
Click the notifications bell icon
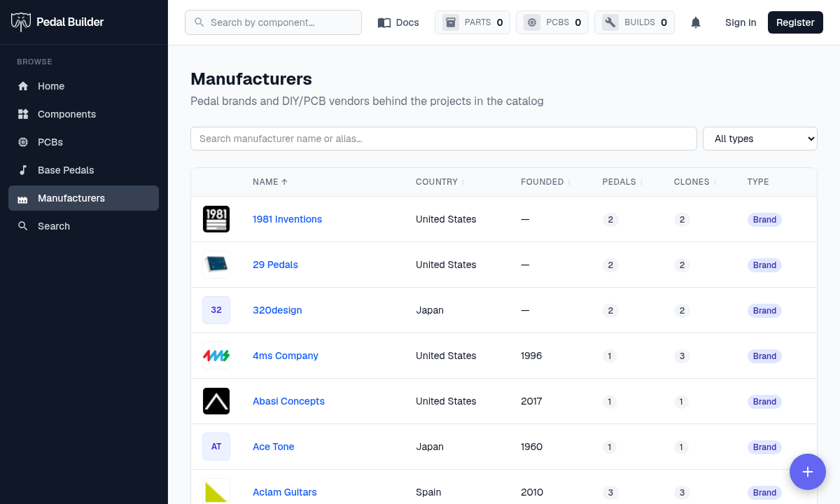point(696,22)
